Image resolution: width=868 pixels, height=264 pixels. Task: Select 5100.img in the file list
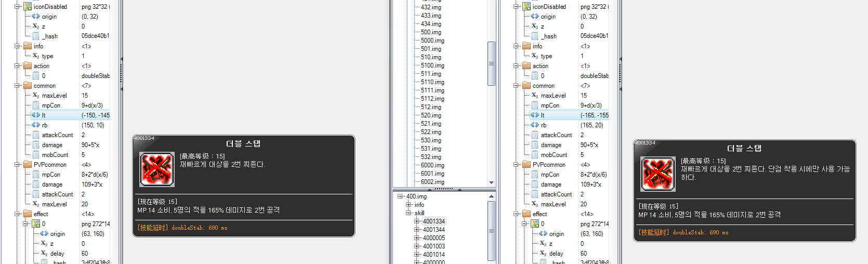tap(432, 65)
